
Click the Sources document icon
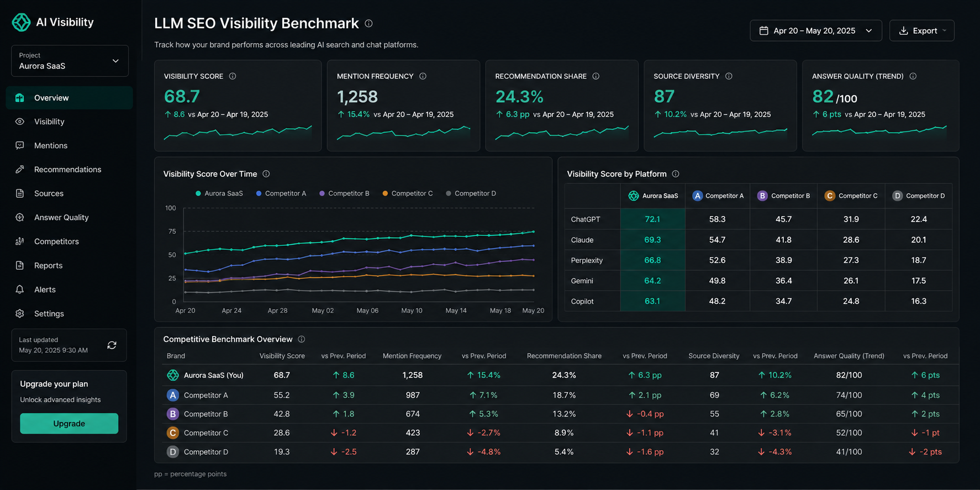pos(20,193)
